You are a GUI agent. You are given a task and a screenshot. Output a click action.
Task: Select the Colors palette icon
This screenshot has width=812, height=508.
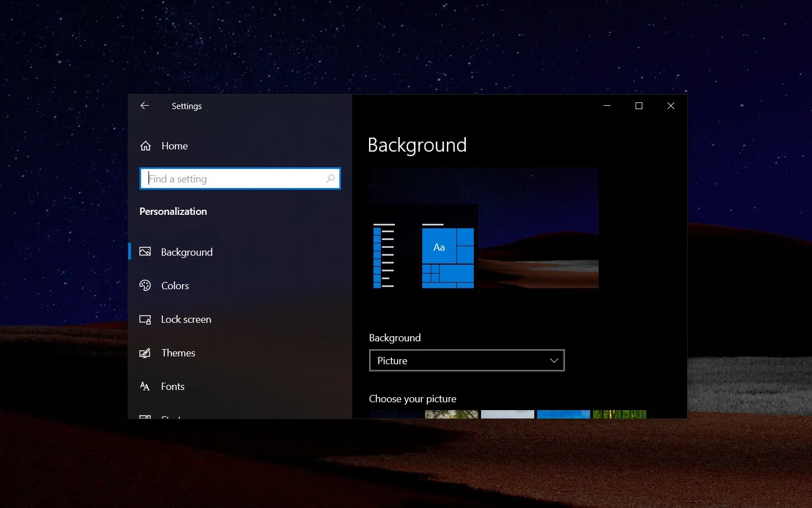145,285
